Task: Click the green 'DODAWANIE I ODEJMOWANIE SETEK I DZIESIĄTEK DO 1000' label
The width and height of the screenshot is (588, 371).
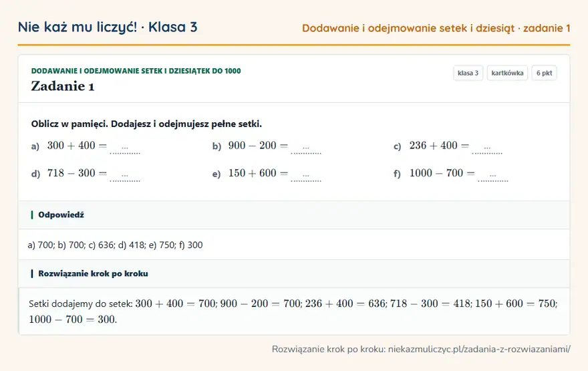Action: pos(136,71)
